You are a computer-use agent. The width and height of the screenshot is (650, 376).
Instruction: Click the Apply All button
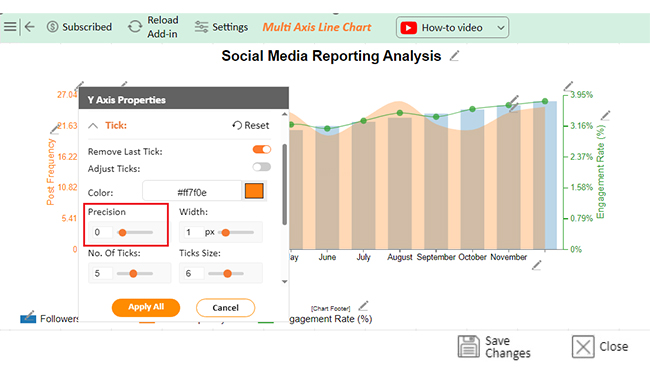click(146, 308)
